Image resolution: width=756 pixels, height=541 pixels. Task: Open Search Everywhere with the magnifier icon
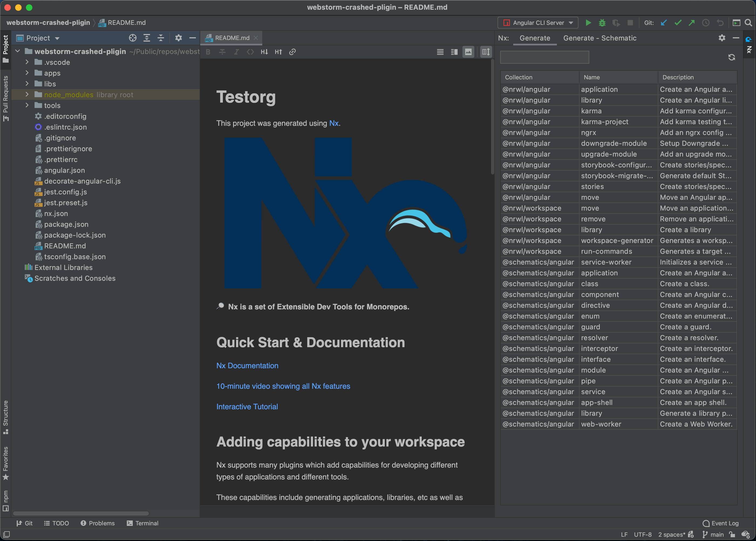tap(748, 23)
